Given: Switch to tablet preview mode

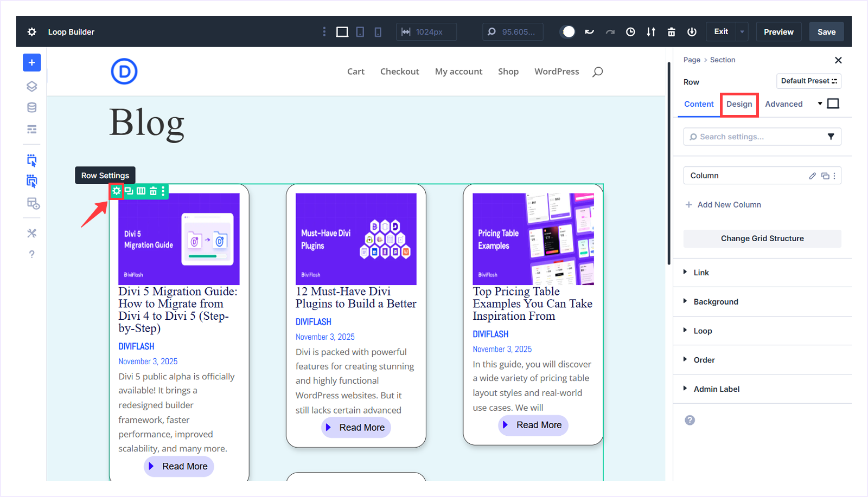Looking at the screenshot, I should (x=360, y=31).
